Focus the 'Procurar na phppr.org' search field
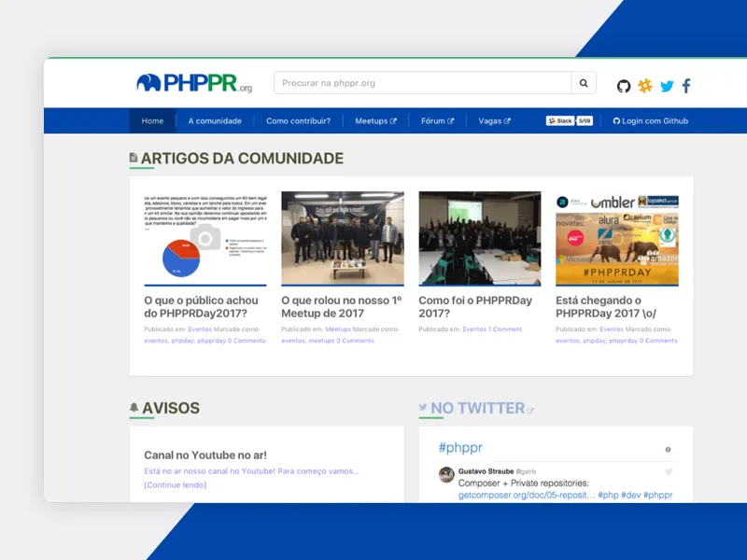 (x=423, y=83)
